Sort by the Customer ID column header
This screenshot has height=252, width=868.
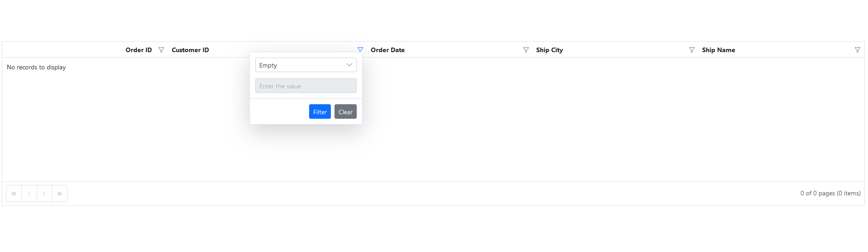190,50
